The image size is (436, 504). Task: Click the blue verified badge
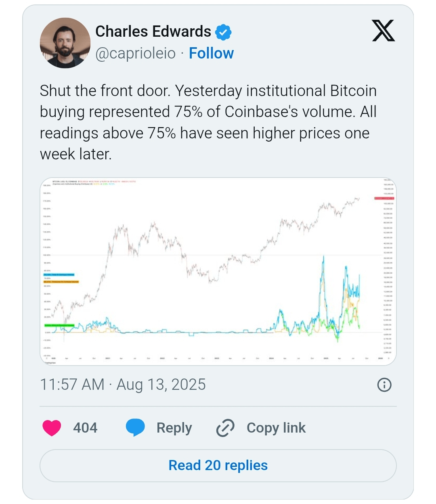click(223, 32)
